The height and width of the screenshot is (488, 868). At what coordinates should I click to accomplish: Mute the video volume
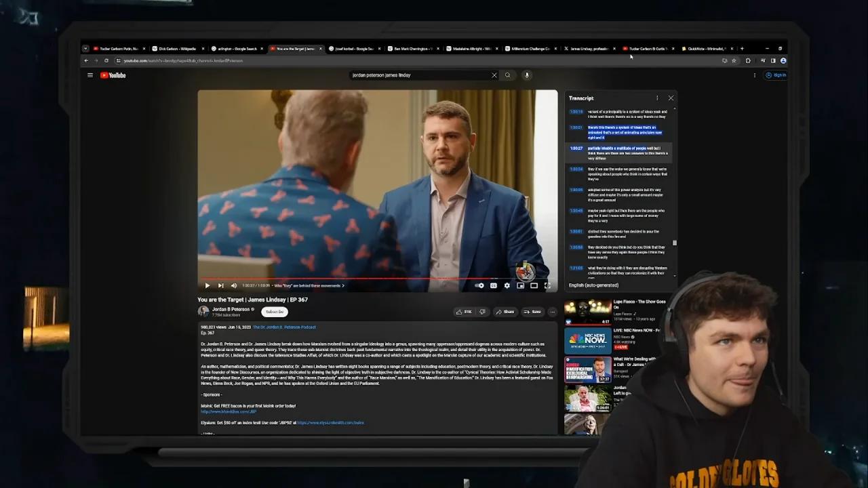[x=234, y=285]
